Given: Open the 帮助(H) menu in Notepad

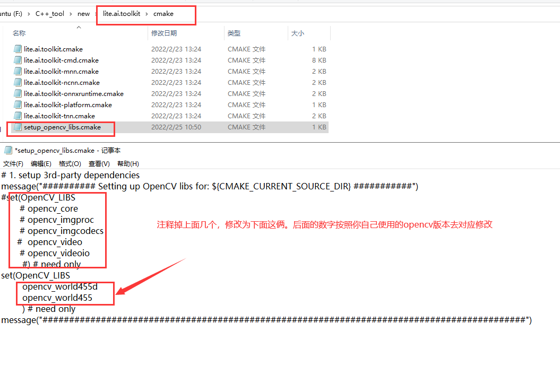Looking at the screenshot, I should point(128,163).
